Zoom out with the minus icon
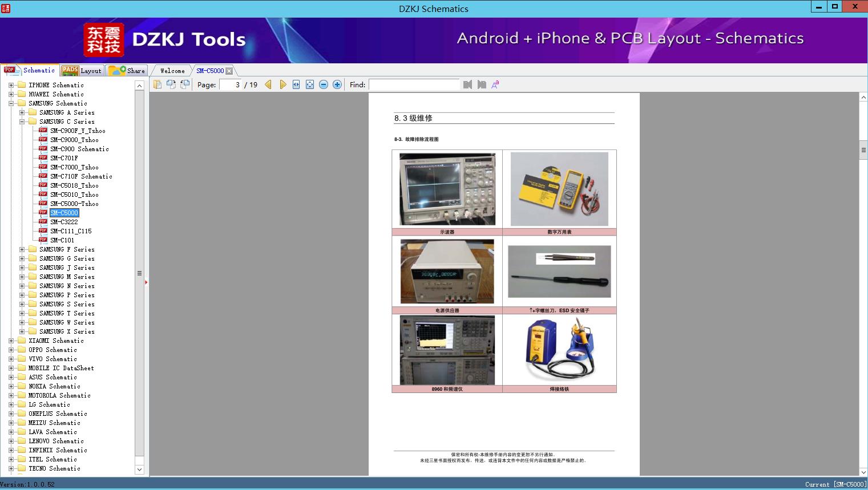The width and height of the screenshot is (868, 490). [324, 84]
